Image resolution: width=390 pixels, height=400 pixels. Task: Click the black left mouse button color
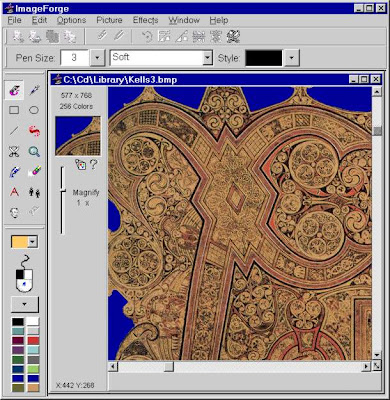click(x=20, y=274)
